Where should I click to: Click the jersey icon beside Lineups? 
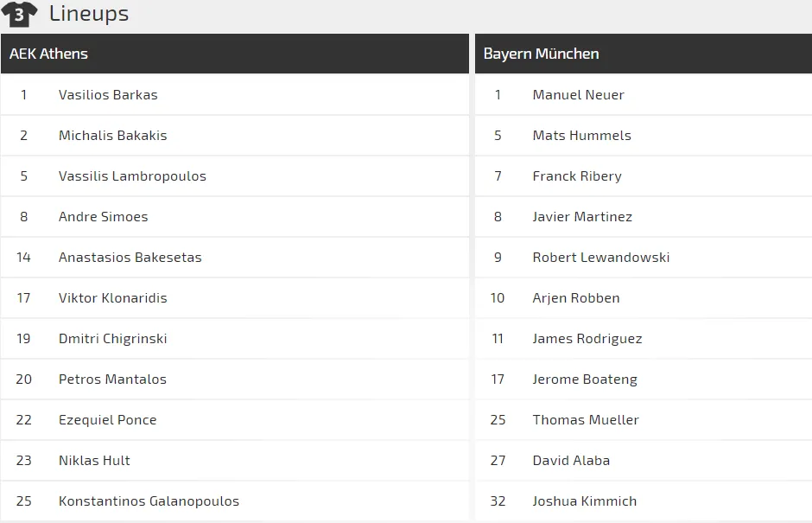(20, 14)
